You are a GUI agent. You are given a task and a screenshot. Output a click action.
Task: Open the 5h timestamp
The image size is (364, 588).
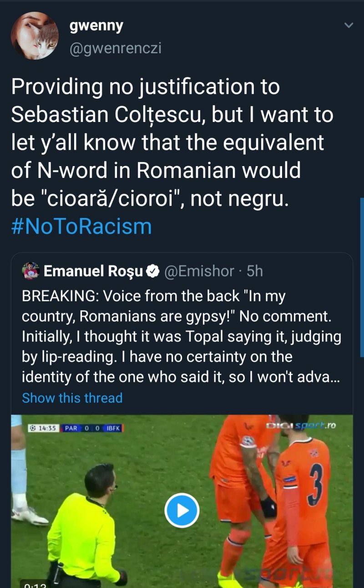pos(255,271)
